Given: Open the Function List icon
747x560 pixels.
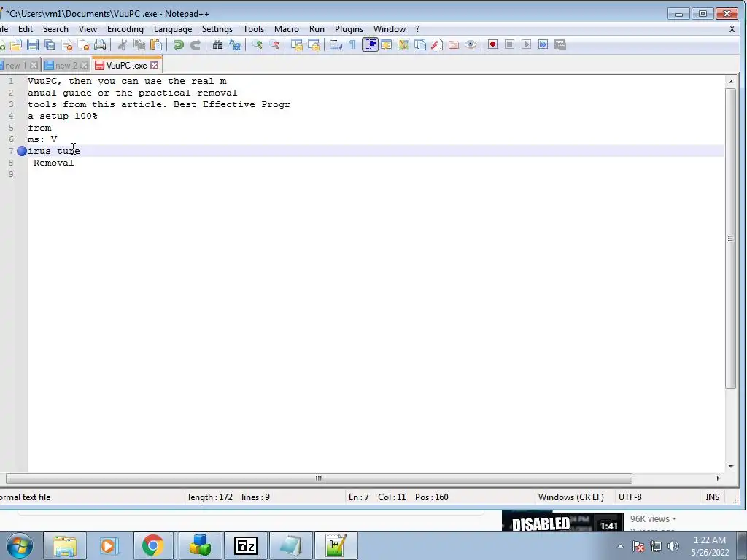Looking at the screenshot, I should tap(437, 44).
